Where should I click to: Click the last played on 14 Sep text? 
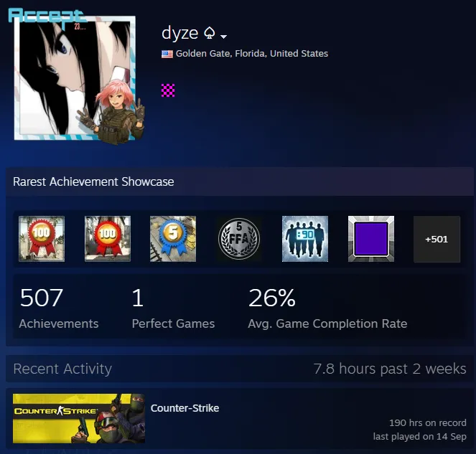coord(420,436)
